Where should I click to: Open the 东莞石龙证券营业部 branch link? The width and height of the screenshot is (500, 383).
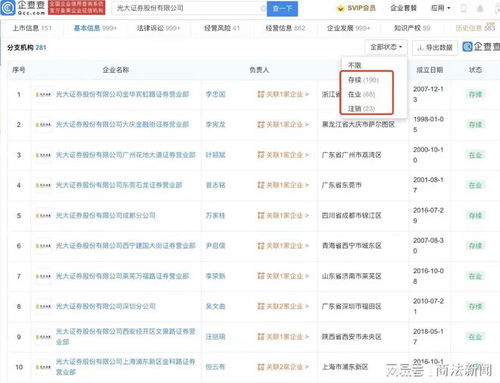tap(119, 185)
